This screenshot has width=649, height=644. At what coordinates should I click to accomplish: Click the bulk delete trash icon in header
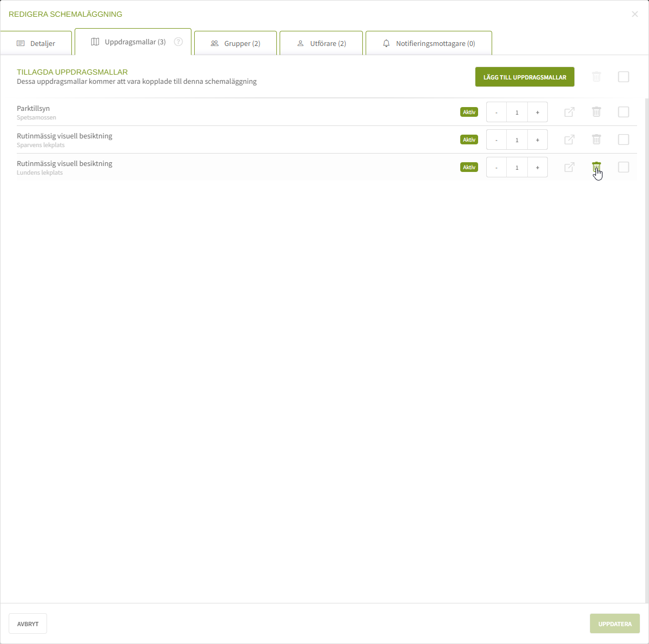pyautogui.click(x=597, y=77)
